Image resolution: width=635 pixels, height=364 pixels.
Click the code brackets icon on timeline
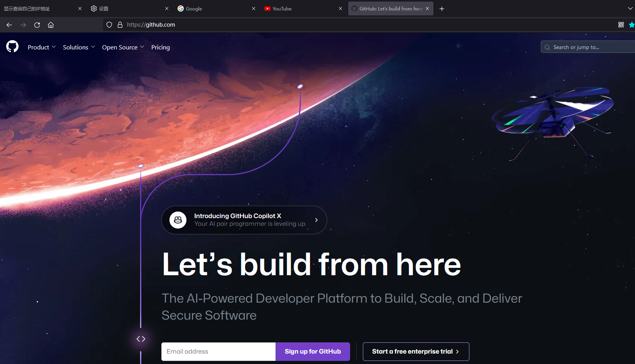[x=141, y=339]
